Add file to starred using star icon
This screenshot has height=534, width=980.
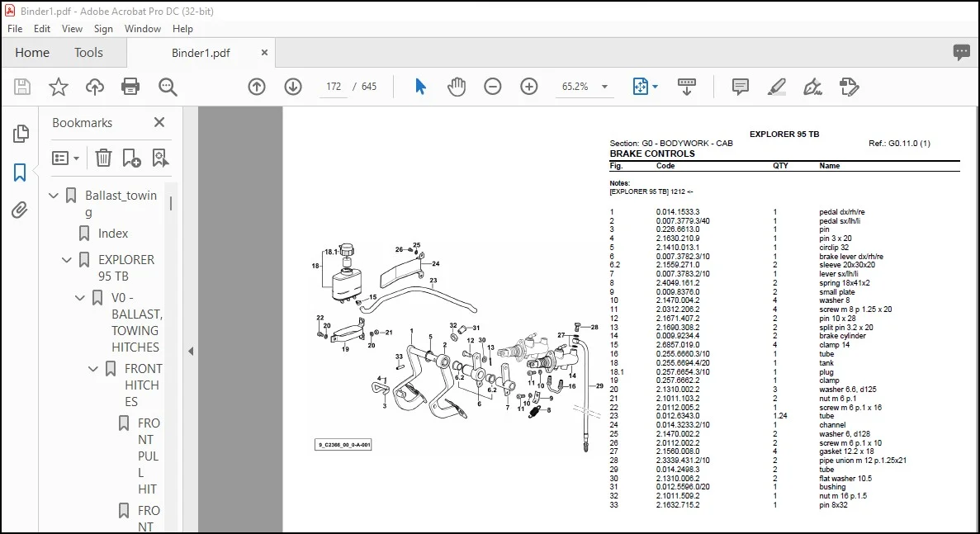(x=58, y=86)
